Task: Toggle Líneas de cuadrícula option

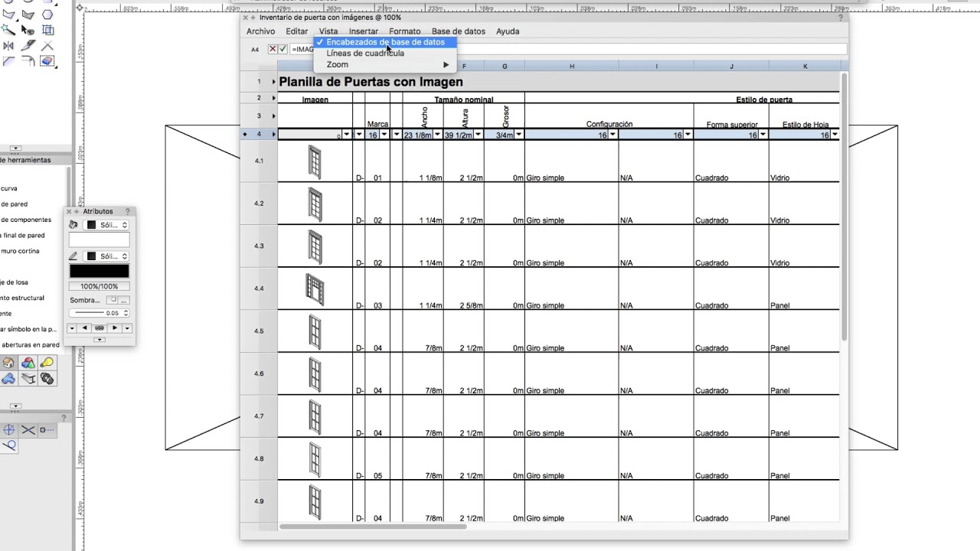Action: point(385,54)
